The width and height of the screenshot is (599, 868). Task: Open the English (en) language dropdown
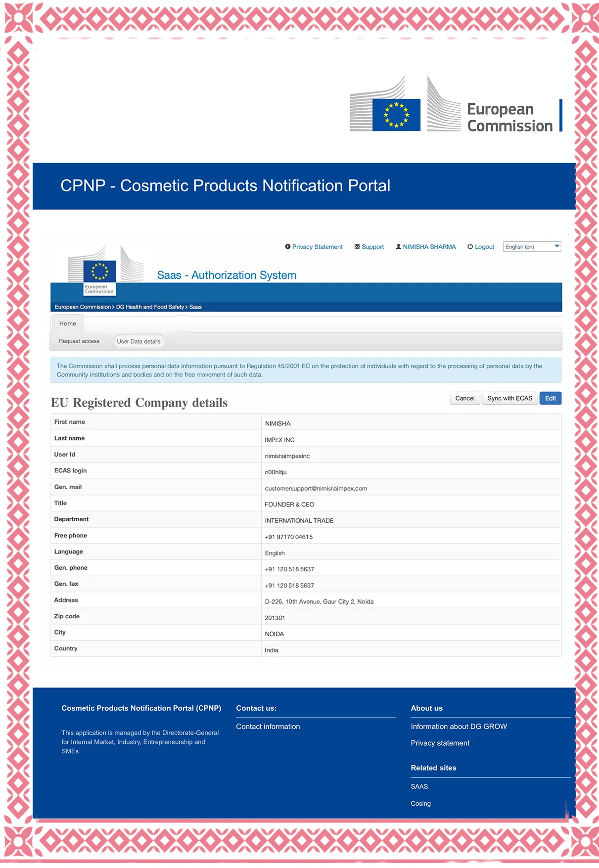(532, 247)
